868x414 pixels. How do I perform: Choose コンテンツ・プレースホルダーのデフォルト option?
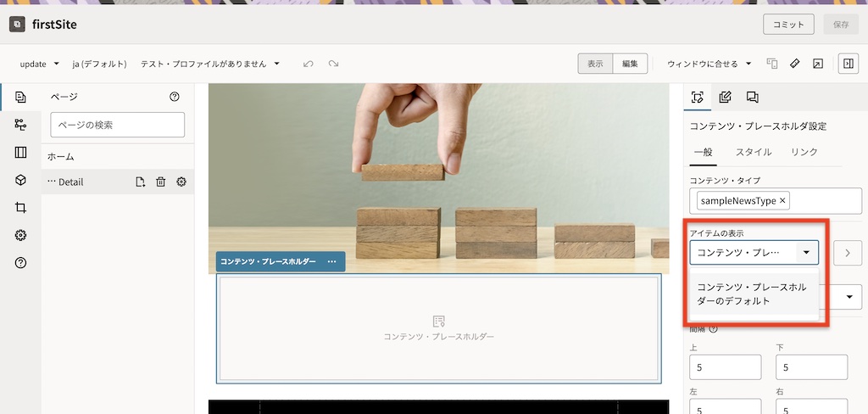[754, 294]
